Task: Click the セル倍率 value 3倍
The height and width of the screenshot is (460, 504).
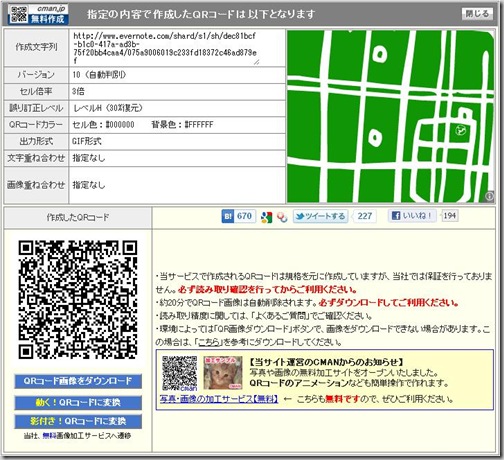Action: (x=78, y=91)
